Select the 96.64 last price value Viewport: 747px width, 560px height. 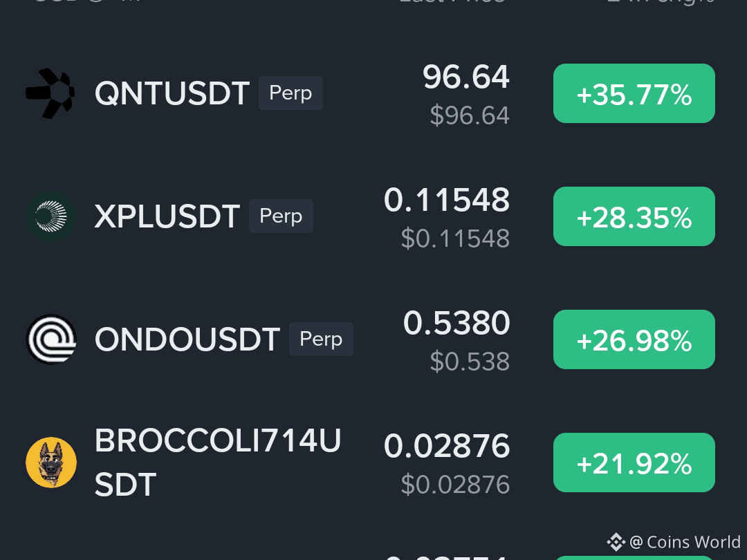tap(466, 77)
